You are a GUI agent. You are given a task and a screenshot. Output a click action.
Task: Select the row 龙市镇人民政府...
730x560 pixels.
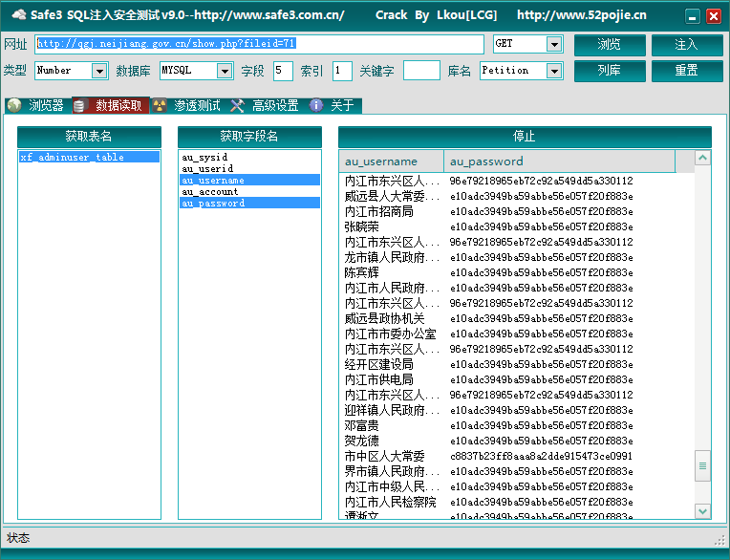[x=516, y=257]
